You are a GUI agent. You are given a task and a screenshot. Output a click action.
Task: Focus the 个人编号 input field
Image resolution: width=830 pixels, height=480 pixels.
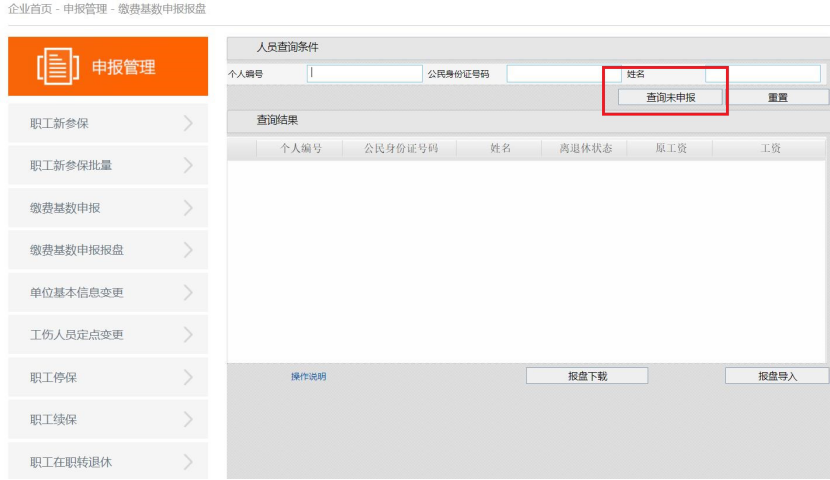point(365,74)
